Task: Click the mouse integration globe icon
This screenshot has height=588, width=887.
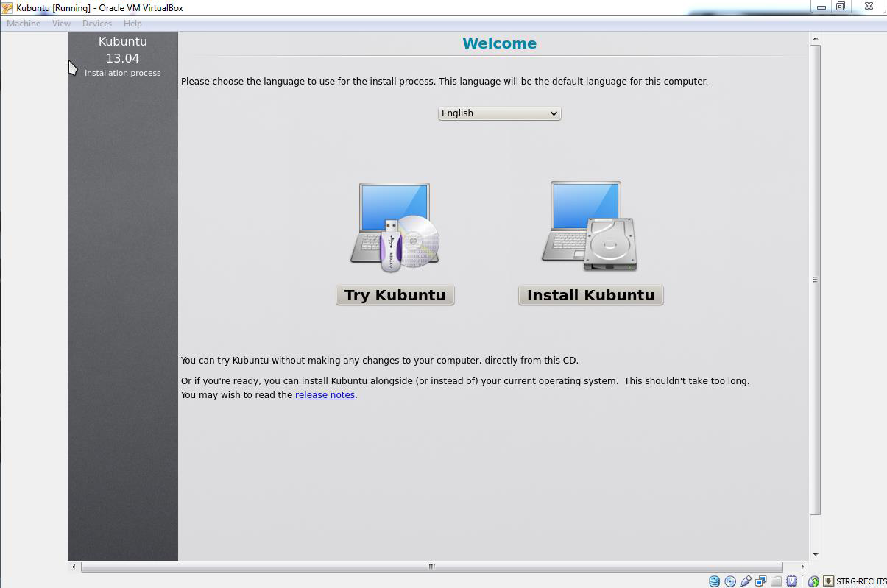Action: 813,581
